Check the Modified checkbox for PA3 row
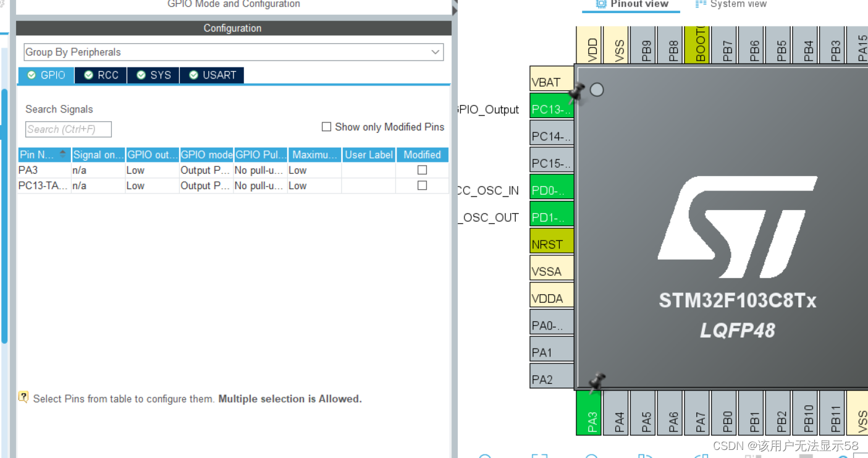The image size is (868, 458). pyautogui.click(x=422, y=170)
